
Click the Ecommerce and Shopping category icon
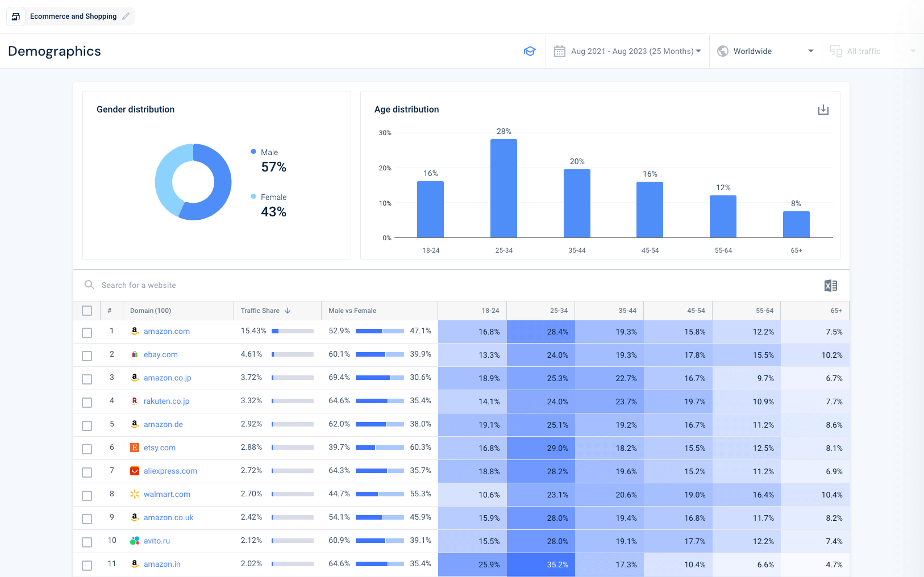tap(16, 16)
